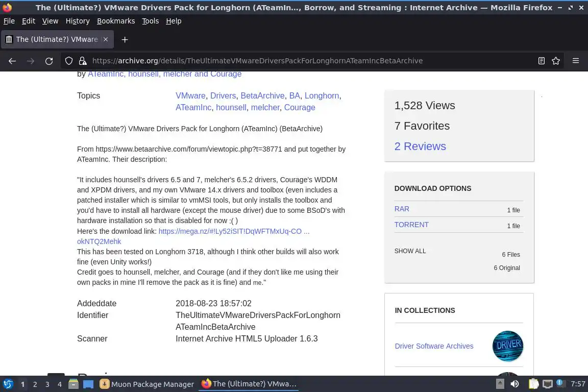588x392 pixels.
Task: Open the VMware topic link
Action: point(190,95)
